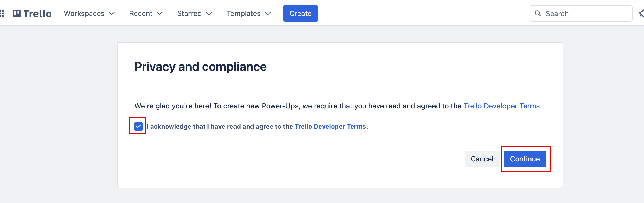
Task: Uncheck the Developer Terms acknowledgment checkbox
Action: pos(138,126)
